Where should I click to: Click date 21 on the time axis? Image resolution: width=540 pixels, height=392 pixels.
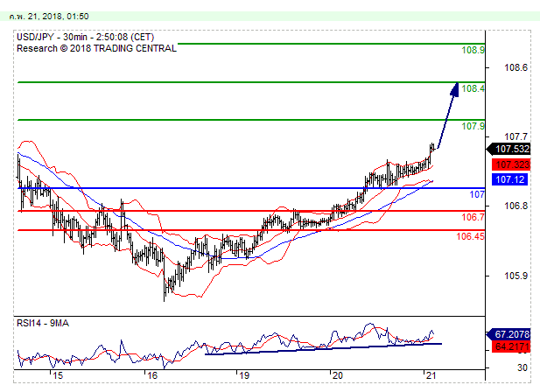(431, 375)
